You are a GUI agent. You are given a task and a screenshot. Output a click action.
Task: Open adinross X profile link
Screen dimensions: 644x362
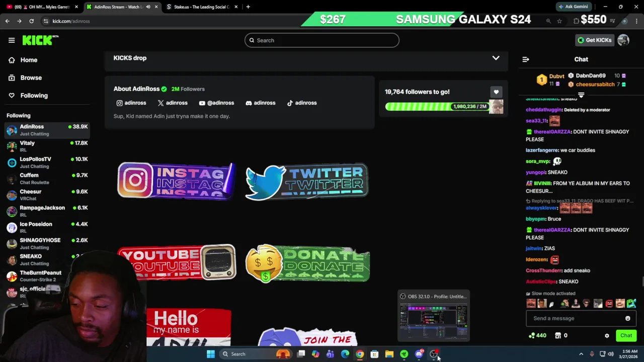point(173,103)
